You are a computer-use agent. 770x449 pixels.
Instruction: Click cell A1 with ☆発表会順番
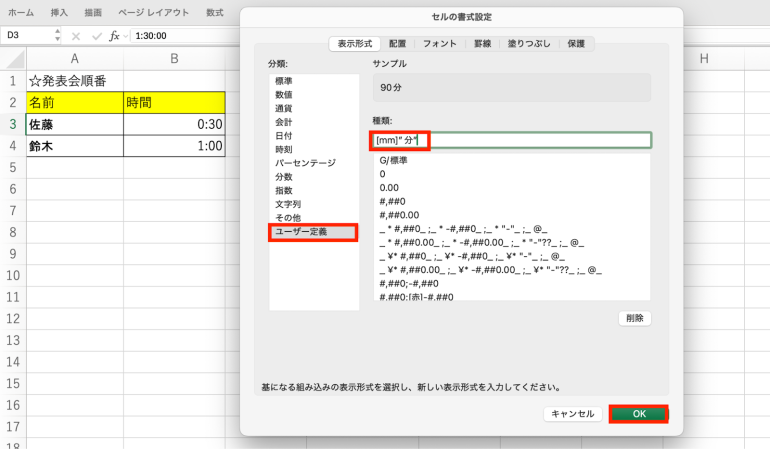pos(75,81)
